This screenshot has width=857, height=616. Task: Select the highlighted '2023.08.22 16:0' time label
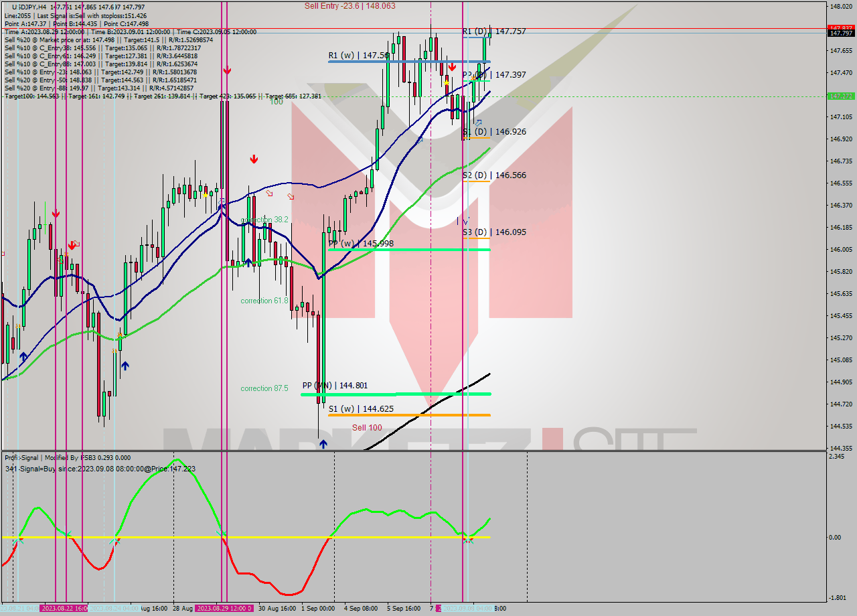pos(64,609)
